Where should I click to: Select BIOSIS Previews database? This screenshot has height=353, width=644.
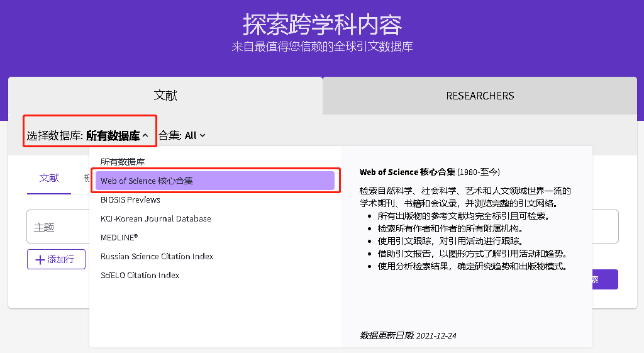click(130, 199)
